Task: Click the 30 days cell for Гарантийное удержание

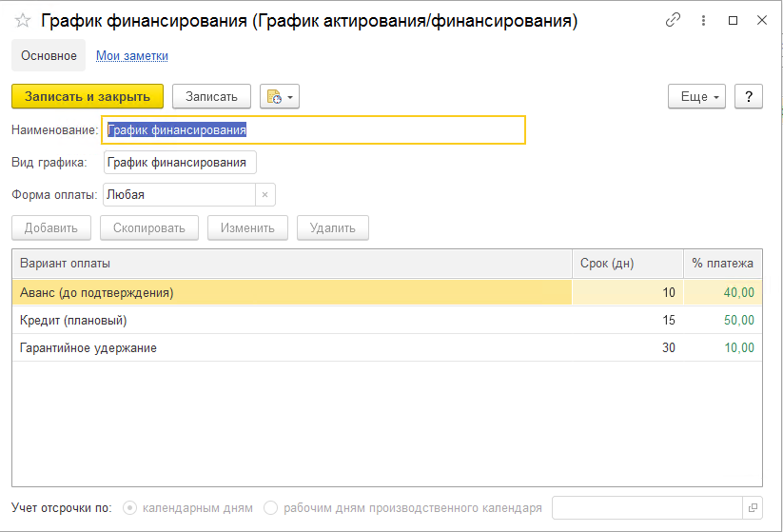Action: (x=628, y=347)
